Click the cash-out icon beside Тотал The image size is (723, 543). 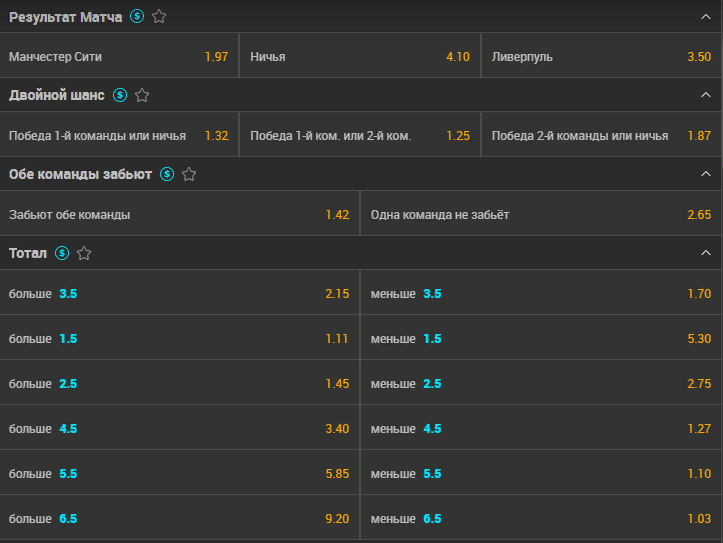pos(62,253)
